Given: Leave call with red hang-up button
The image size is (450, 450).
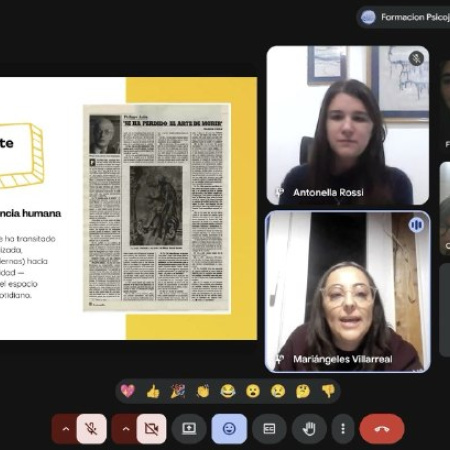Looking at the screenshot, I should tap(382, 429).
